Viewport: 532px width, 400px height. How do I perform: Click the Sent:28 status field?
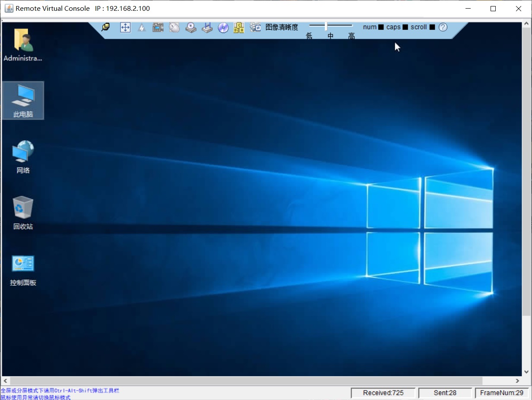(x=445, y=393)
